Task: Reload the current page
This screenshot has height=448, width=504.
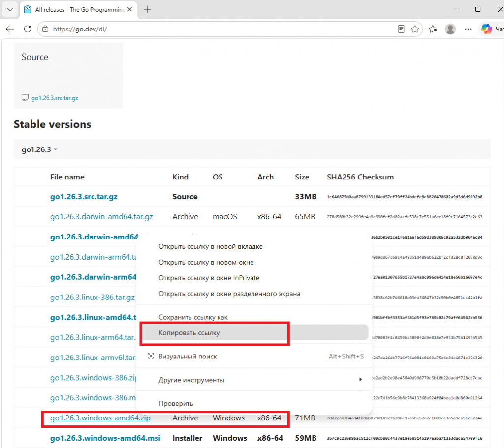Action: [28, 29]
